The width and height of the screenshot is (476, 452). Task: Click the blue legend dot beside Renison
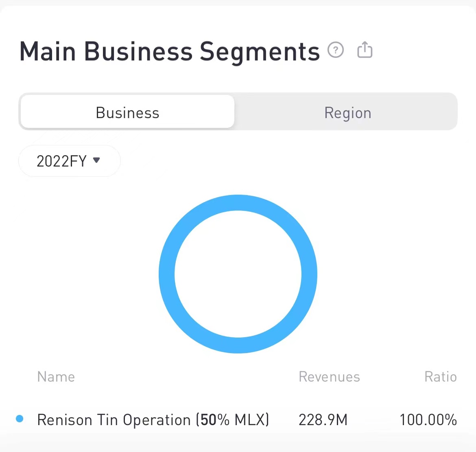click(x=20, y=419)
